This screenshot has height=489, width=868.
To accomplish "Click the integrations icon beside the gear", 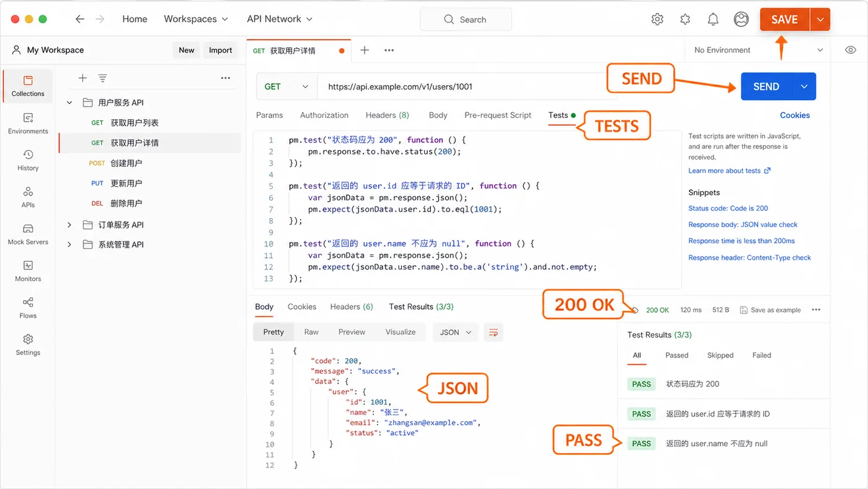I will tap(685, 19).
